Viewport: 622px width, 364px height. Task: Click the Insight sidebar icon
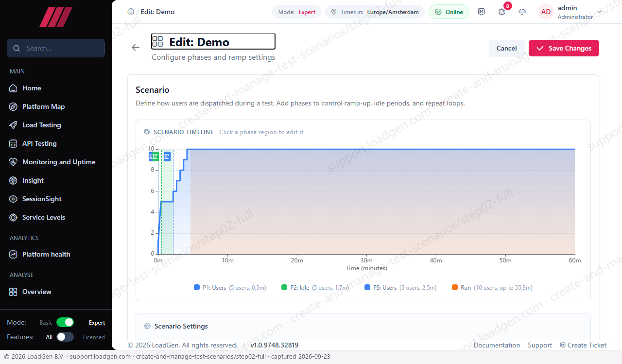click(14, 180)
